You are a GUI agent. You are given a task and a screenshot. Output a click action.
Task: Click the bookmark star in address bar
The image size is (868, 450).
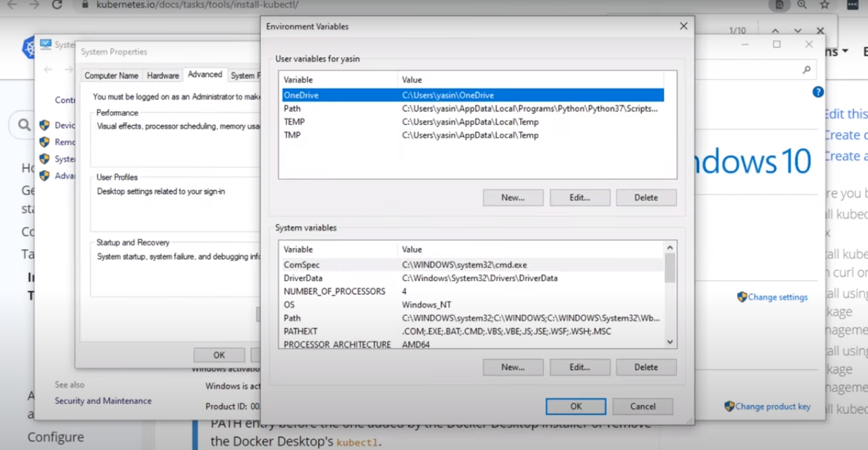(x=825, y=5)
